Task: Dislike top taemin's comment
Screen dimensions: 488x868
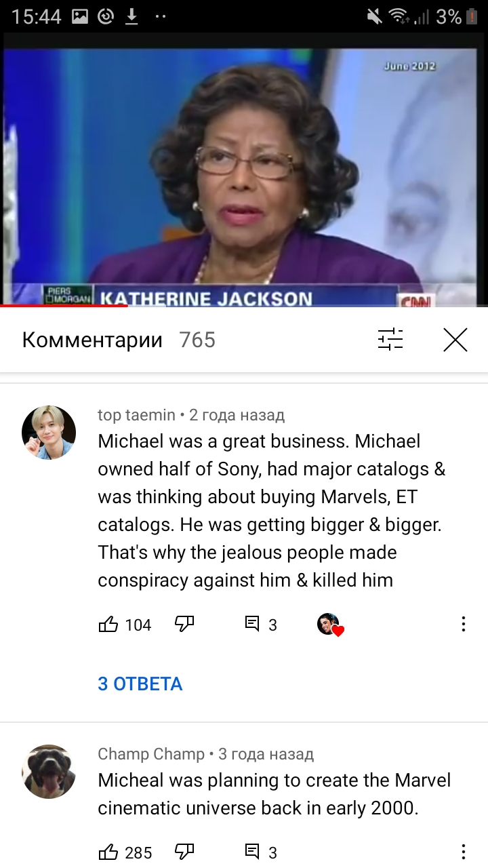Action: (184, 625)
